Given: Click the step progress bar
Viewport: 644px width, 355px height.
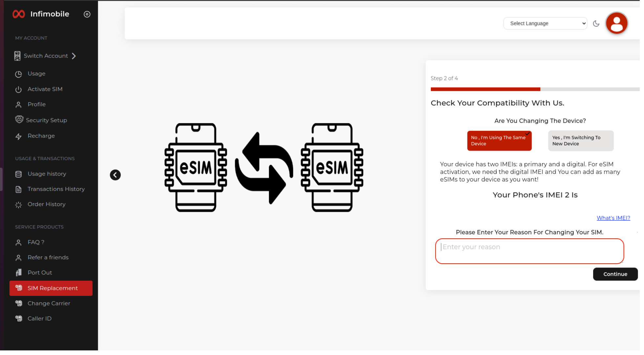Looking at the screenshot, I should 535,89.
